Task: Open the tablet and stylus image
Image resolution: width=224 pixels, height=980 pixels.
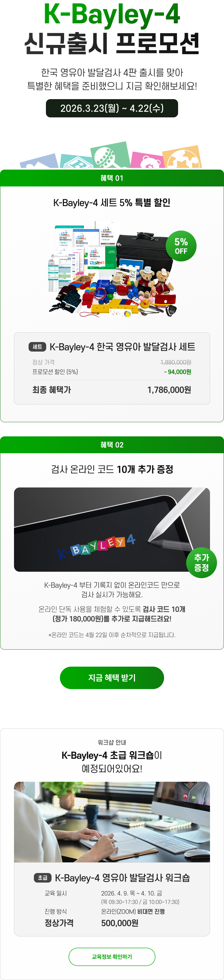Action: [x=112, y=529]
